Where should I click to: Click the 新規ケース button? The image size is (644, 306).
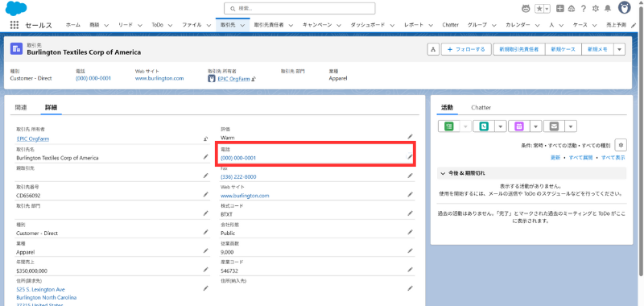tap(563, 49)
